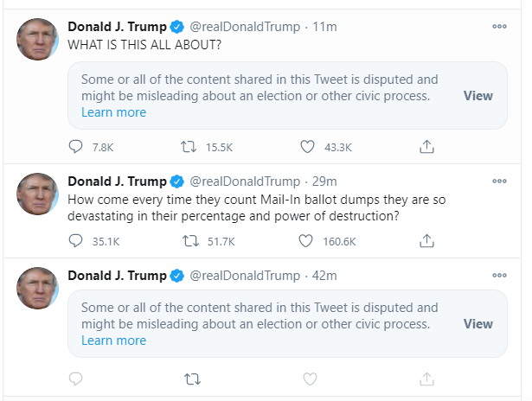This screenshot has width=532, height=401.
Task: Retweet the tweet with 51.7K retweets
Action: tap(190, 241)
